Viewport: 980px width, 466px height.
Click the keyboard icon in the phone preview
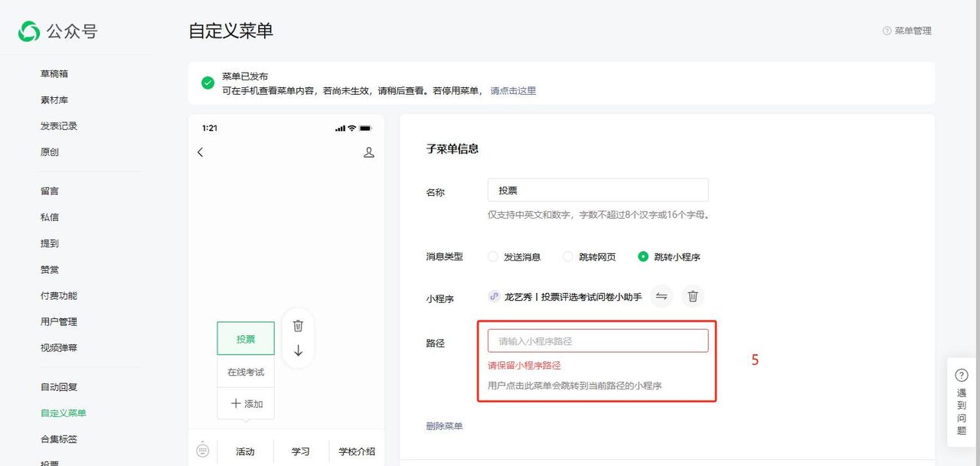click(203, 451)
